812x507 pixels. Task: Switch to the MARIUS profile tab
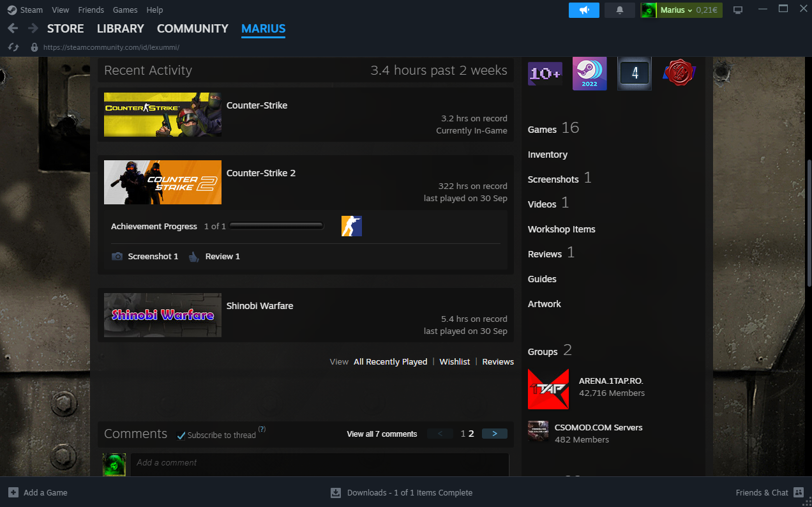(x=264, y=29)
